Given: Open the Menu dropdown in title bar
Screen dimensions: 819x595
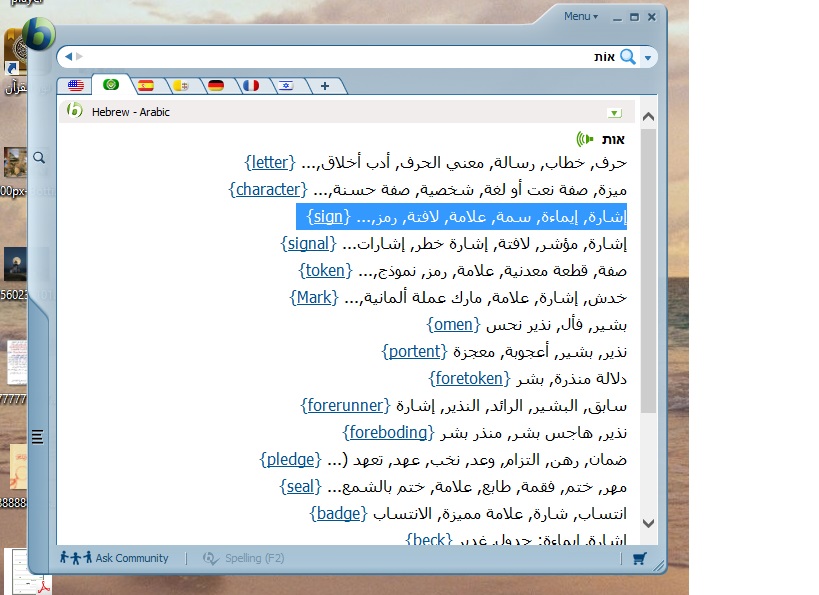Looking at the screenshot, I should pyautogui.click(x=580, y=16).
